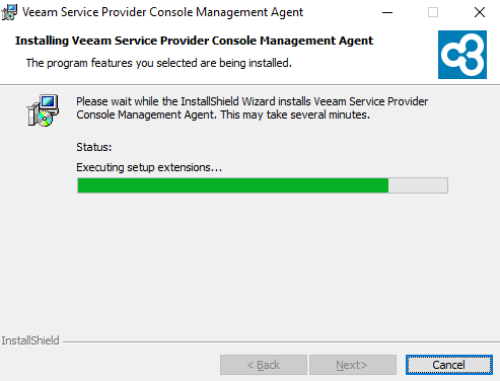Click the disabled Back button
The width and height of the screenshot is (500, 381).
coord(263,365)
